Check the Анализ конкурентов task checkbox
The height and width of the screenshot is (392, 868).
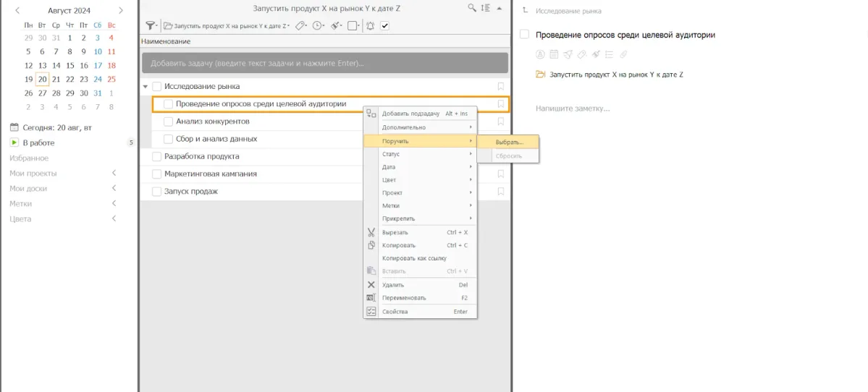pyautogui.click(x=168, y=122)
